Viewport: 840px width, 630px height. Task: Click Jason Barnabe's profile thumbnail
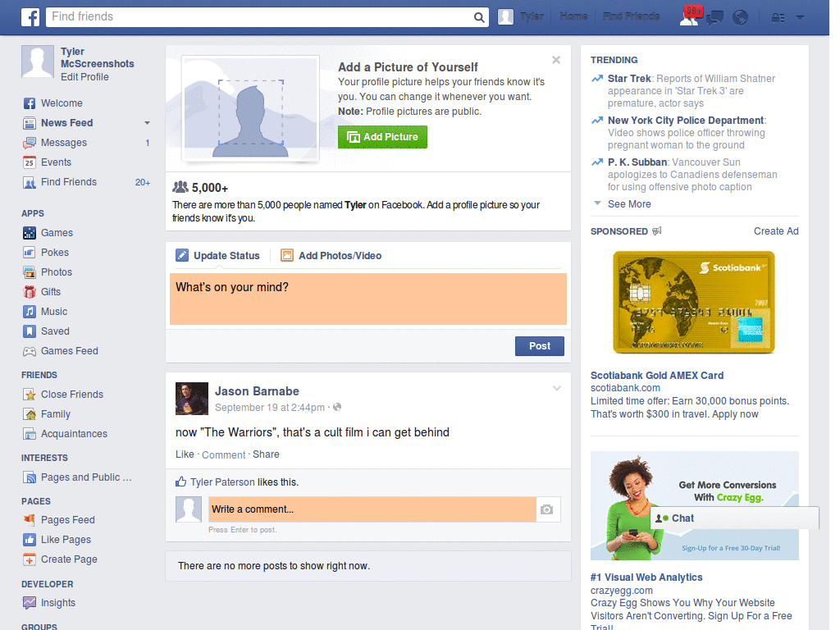[x=192, y=399]
